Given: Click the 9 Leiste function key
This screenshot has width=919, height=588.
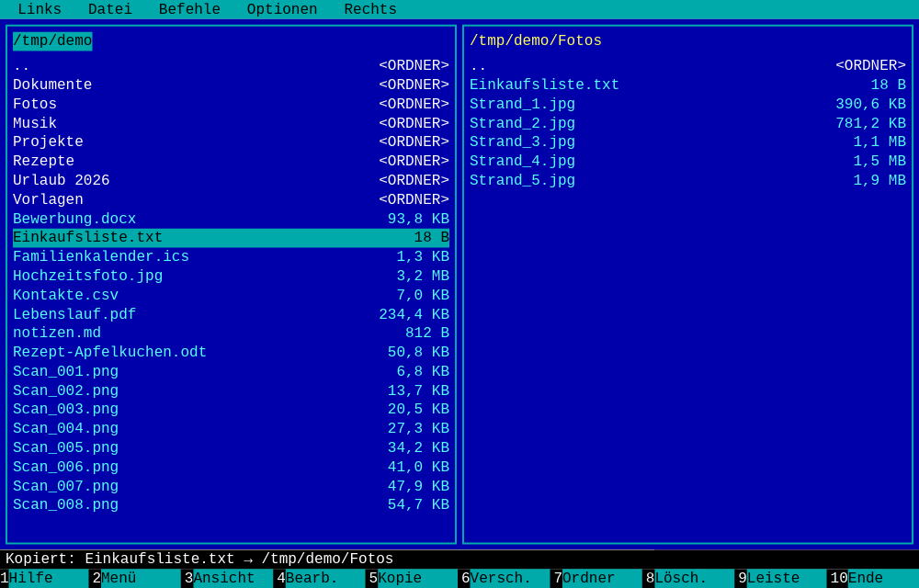Looking at the screenshot, I should (780, 578).
